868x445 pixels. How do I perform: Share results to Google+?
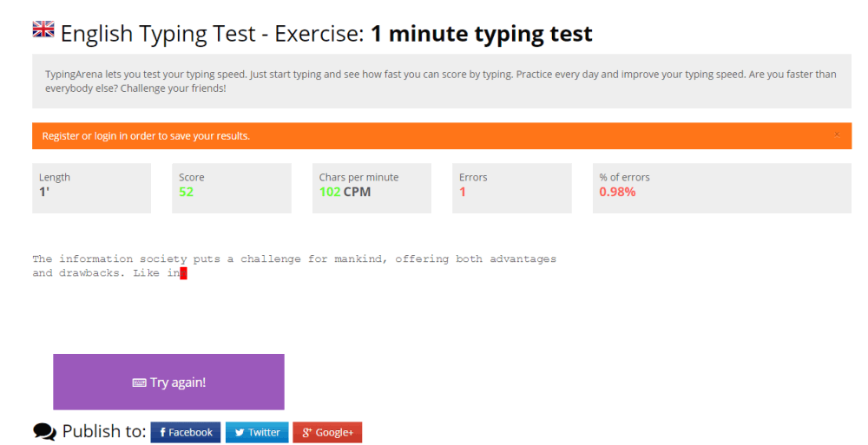pos(327,432)
